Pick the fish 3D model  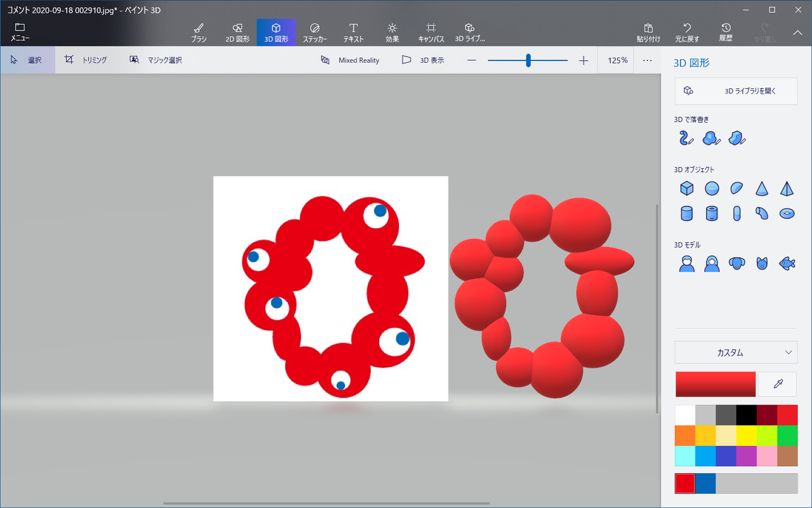(787, 263)
